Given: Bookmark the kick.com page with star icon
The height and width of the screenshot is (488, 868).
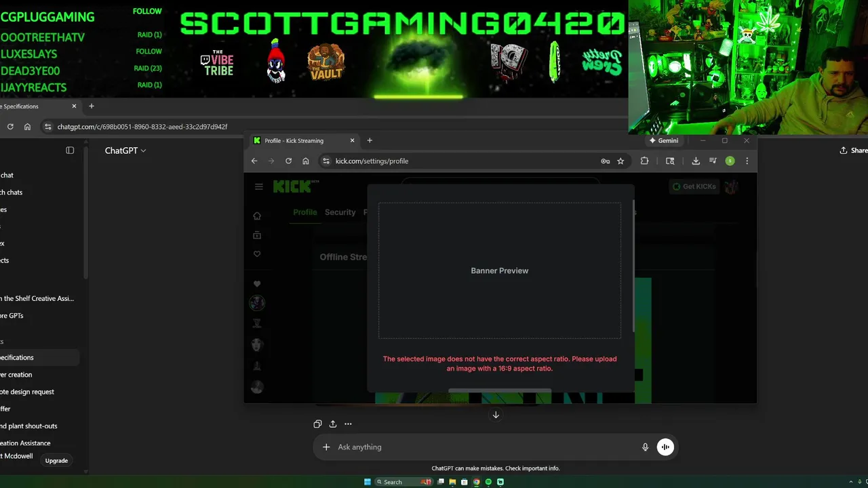Looking at the screenshot, I should (620, 161).
